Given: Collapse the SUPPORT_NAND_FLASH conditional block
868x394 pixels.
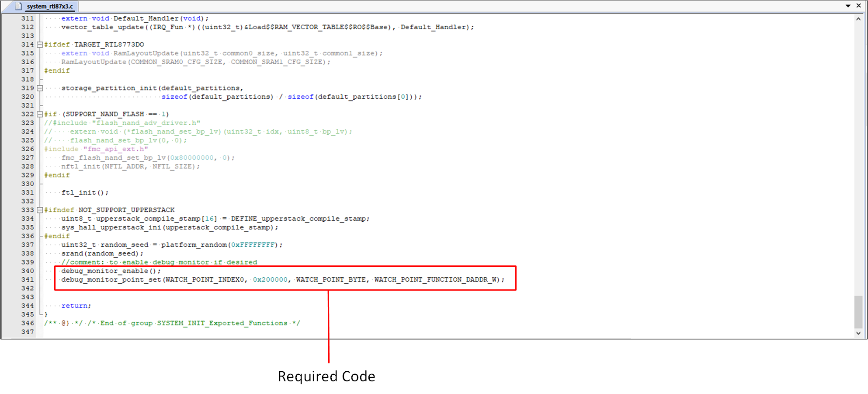Looking at the screenshot, I should click(x=39, y=114).
